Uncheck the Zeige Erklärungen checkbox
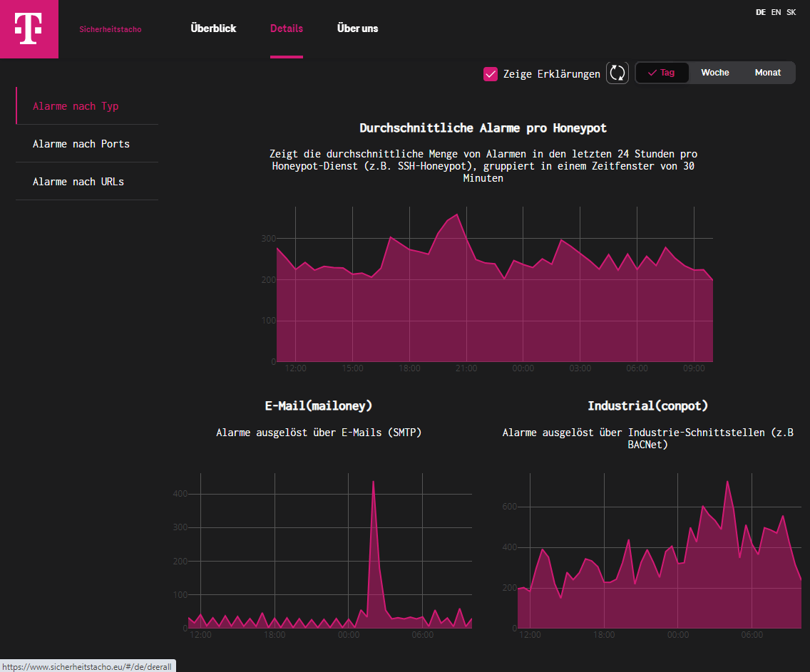The height and width of the screenshot is (672, 810). [491, 73]
